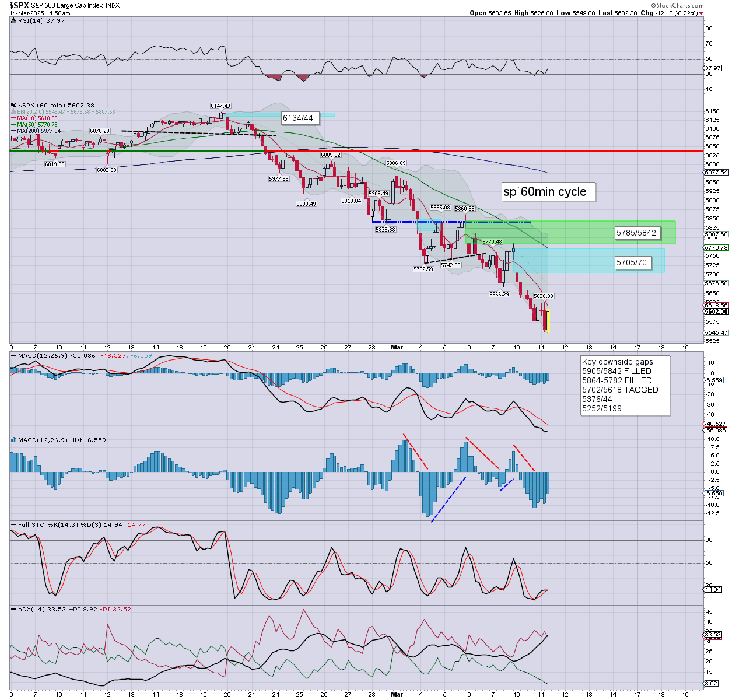Image resolution: width=729 pixels, height=700 pixels.
Task: Select the MA(10) legend entry
Action: [x=36, y=118]
